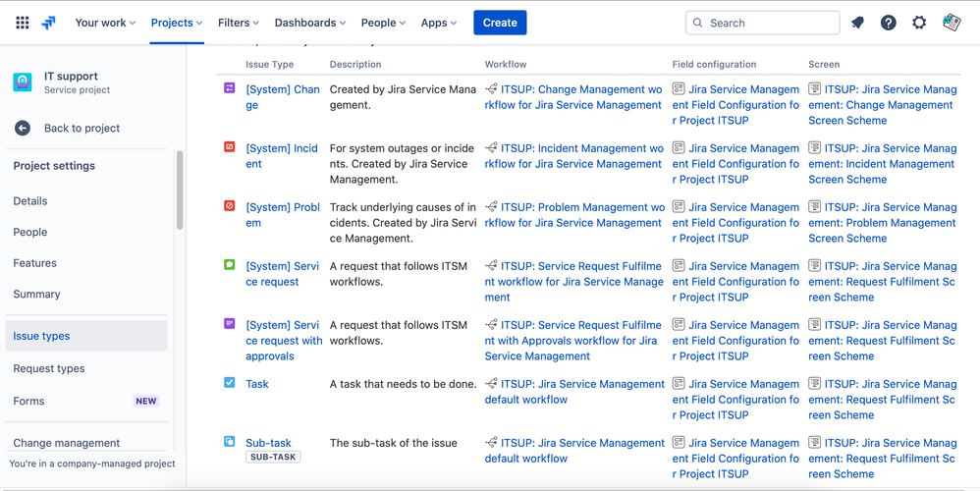Click the IT support project avatar icon
The height and width of the screenshot is (491, 980).
[x=23, y=82]
